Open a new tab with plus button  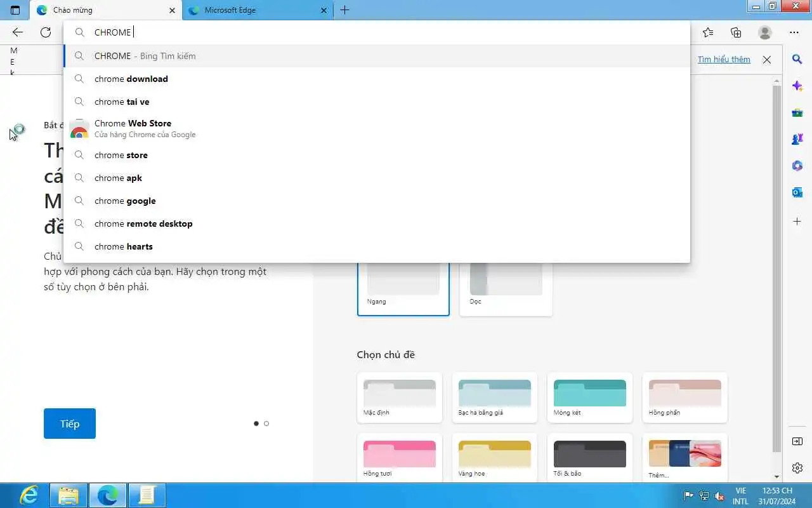(344, 10)
